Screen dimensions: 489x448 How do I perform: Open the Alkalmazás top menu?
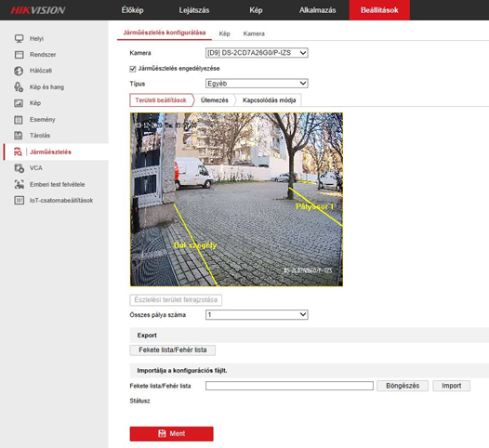[317, 10]
